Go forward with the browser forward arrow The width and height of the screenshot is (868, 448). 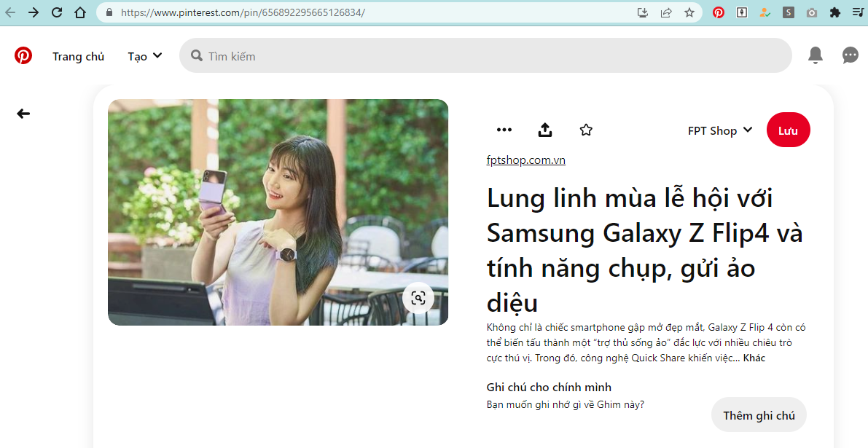point(34,12)
